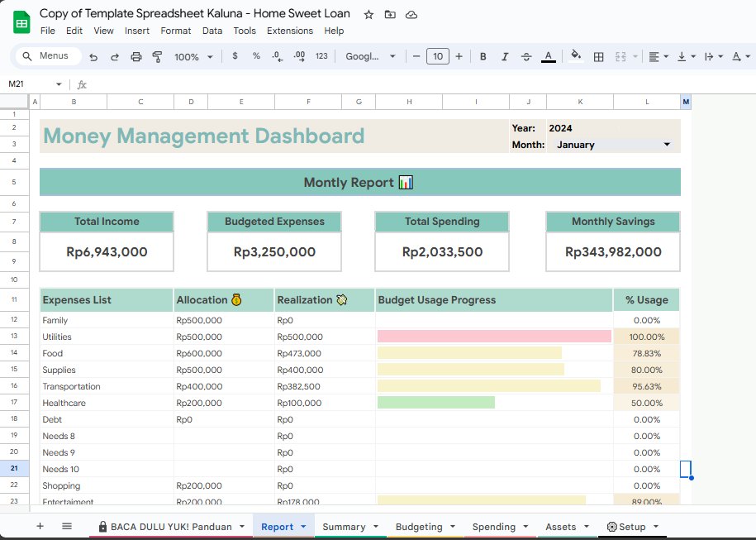Increase font size
The image size is (756, 540).
tap(459, 56)
